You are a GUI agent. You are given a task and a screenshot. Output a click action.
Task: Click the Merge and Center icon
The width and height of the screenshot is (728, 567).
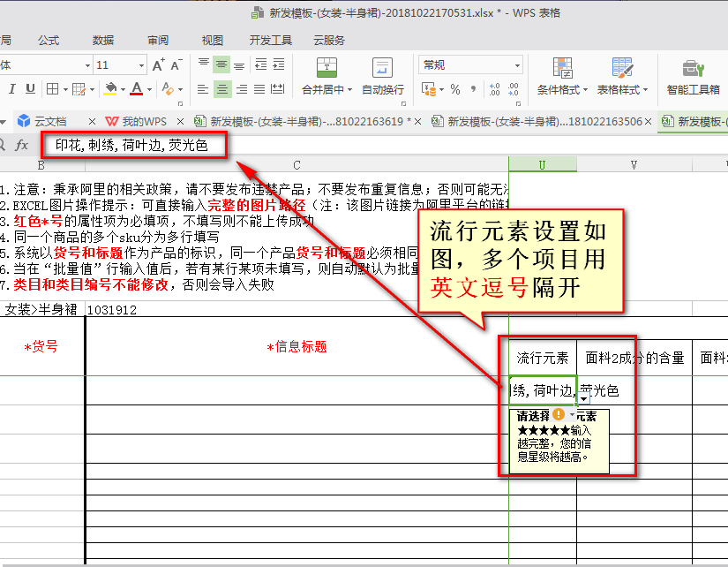(x=327, y=69)
